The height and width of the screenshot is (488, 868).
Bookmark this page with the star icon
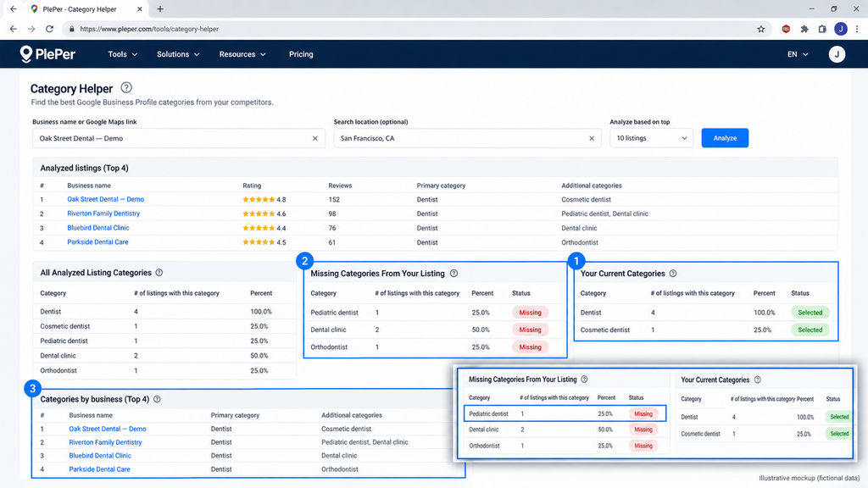pyautogui.click(x=761, y=29)
